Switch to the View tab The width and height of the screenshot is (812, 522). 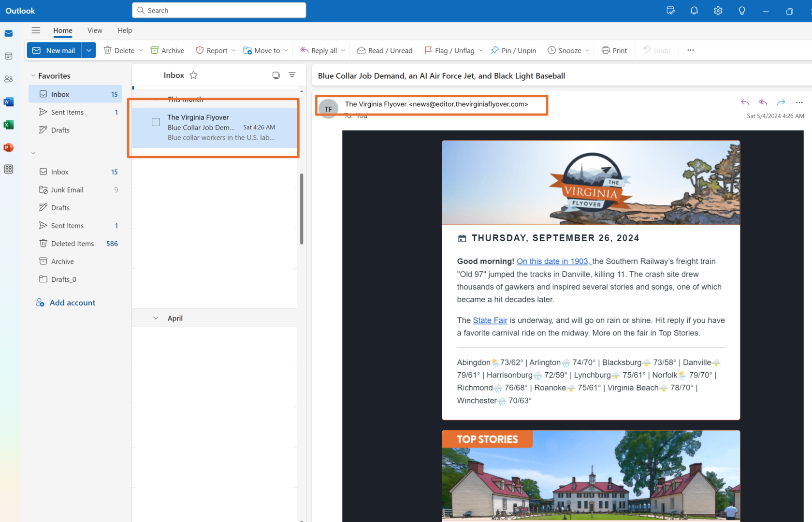pyautogui.click(x=95, y=30)
